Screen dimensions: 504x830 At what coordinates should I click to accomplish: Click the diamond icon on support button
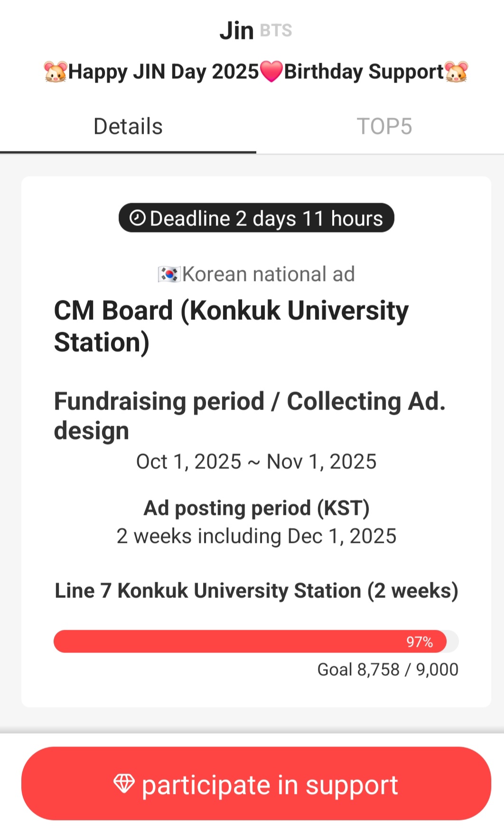[124, 783]
